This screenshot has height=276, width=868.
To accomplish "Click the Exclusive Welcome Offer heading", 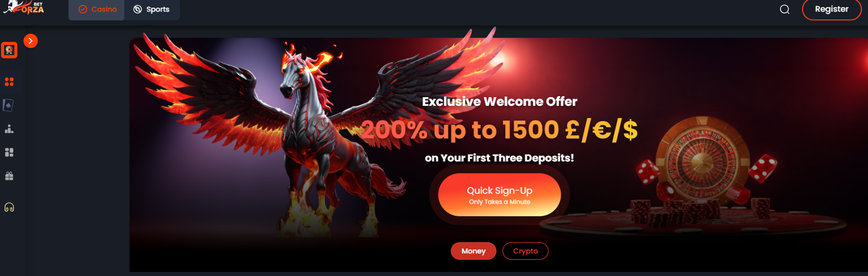I will pos(499,102).
